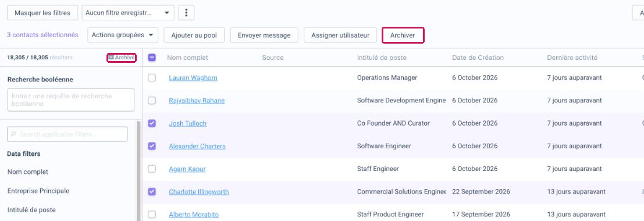
Task: Check the Agam Kapur row checkbox
Action: click(152, 169)
